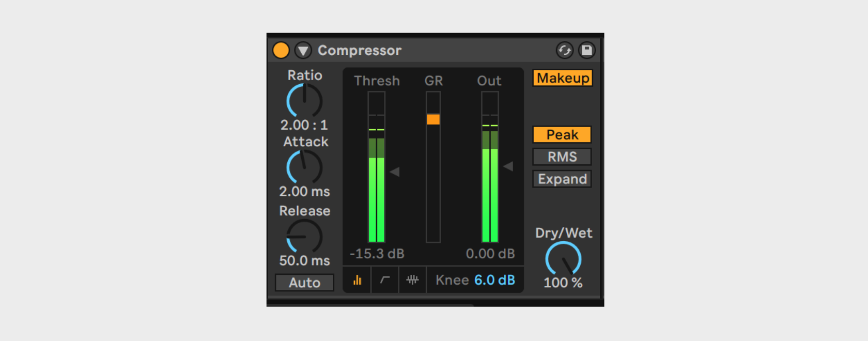Click the threshold arrow handle beside Thresh meter

[395, 172]
